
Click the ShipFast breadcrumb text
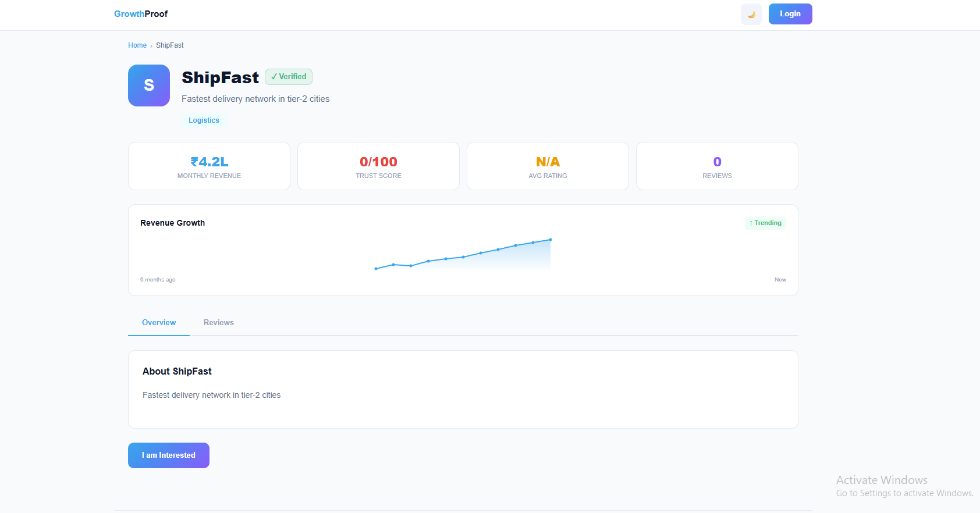click(x=170, y=45)
